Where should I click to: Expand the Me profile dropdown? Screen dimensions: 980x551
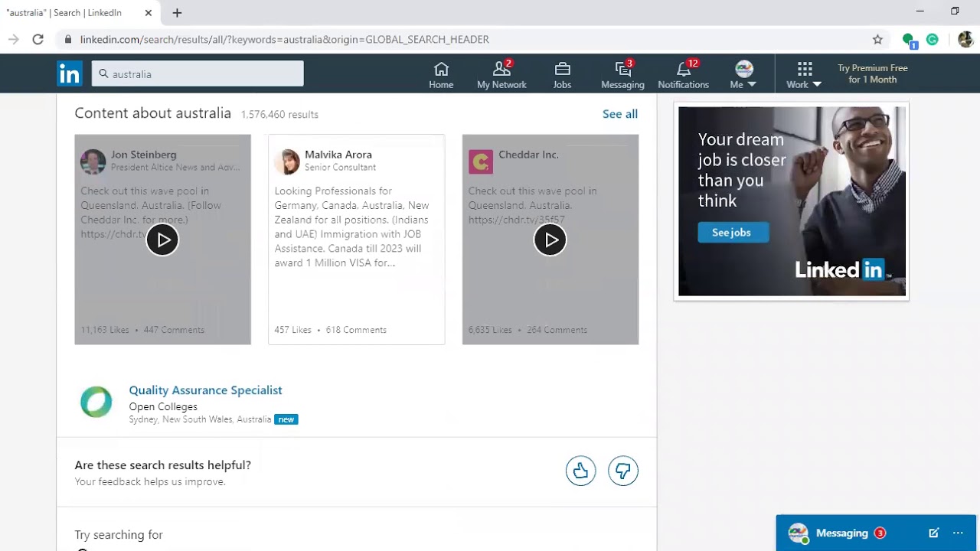[743, 75]
